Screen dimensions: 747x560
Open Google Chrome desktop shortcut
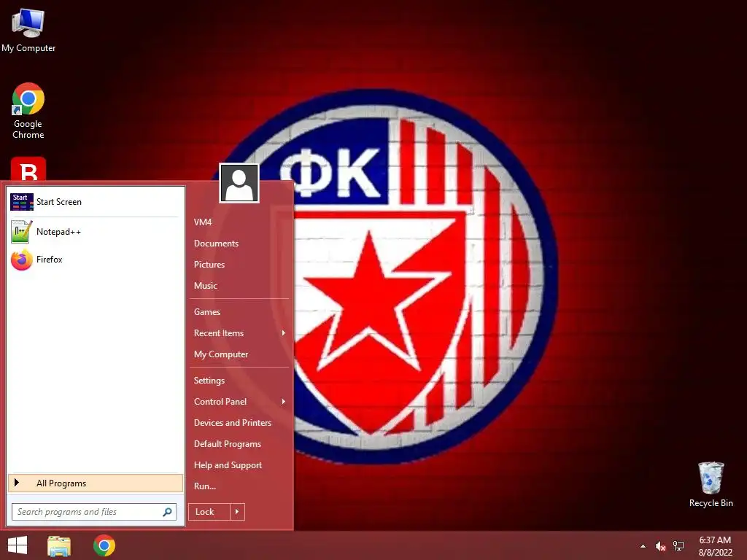[x=28, y=111]
